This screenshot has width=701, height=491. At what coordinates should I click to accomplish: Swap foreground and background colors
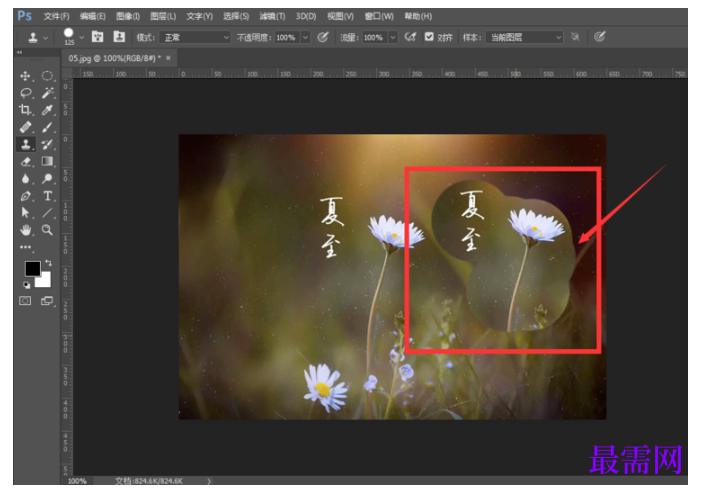pos(48,262)
